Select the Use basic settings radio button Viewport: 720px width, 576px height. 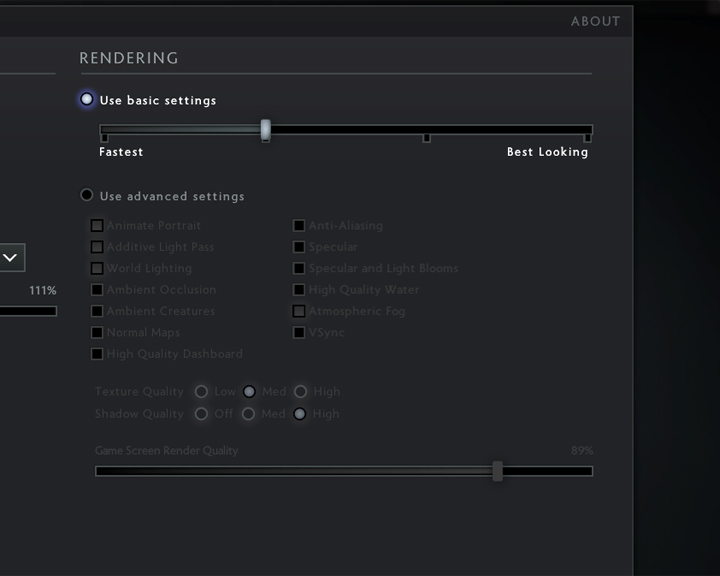tap(87, 99)
